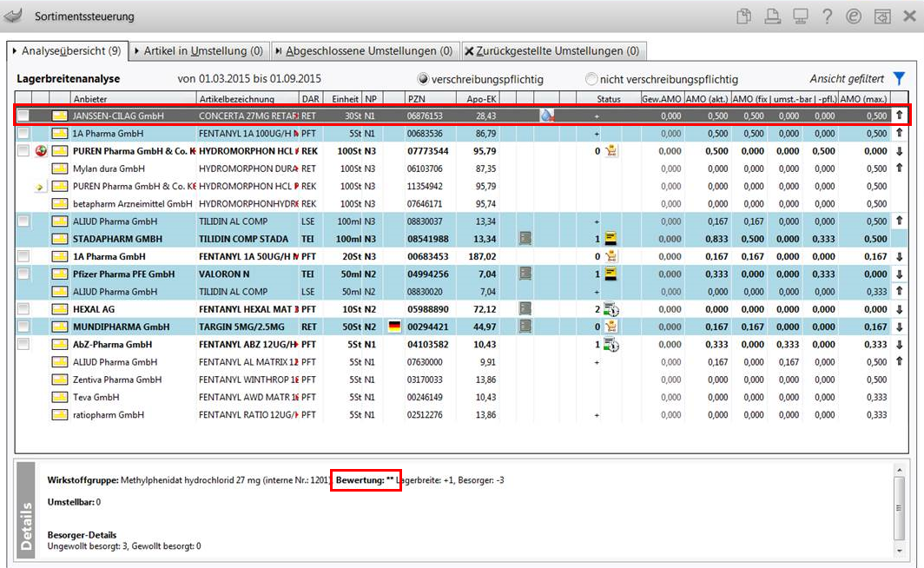This screenshot has height=568, width=924.
Task: Click the printer icon in the title bar
Action: click(x=772, y=16)
